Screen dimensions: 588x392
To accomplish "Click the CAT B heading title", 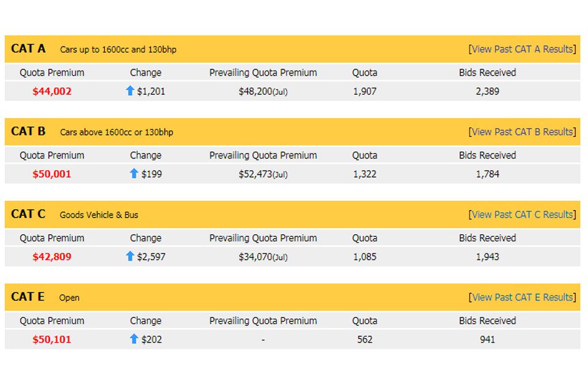I will (29, 131).
